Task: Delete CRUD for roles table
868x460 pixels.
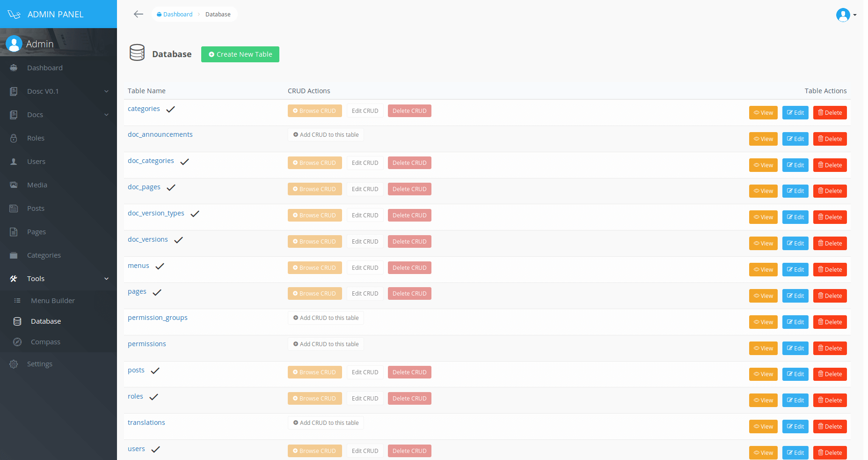Action: point(409,399)
